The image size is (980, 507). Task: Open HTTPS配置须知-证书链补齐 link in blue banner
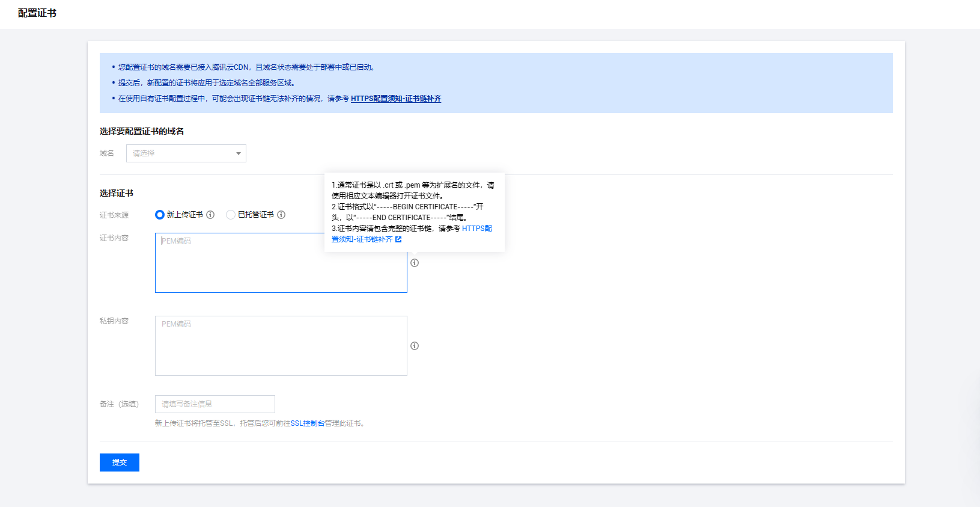396,99
